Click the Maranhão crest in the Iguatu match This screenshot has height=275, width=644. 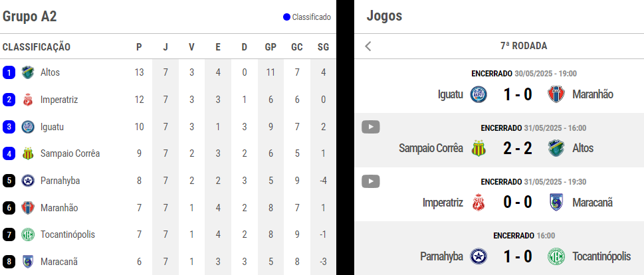[x=556, y=94]
